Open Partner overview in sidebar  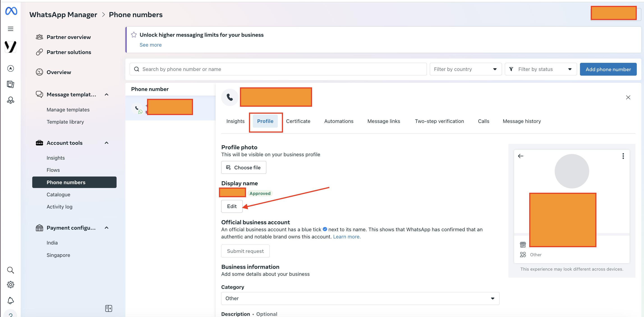(69, 37)
